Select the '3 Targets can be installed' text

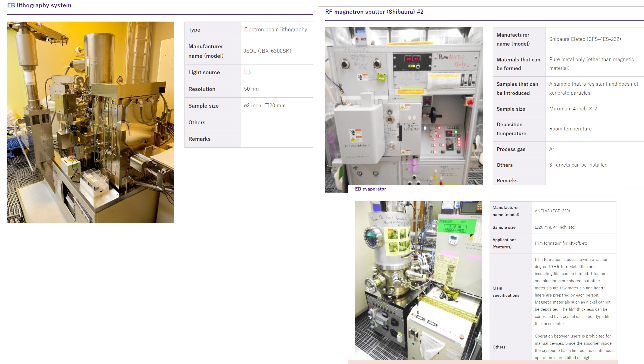point(578,165)
